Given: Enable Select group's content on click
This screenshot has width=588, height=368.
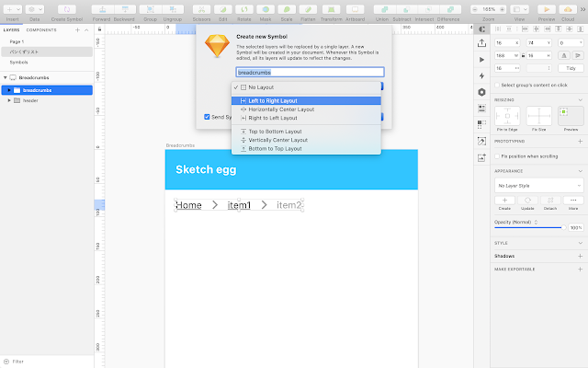Looking at the screenshot, I should click(x=497, y=86).
